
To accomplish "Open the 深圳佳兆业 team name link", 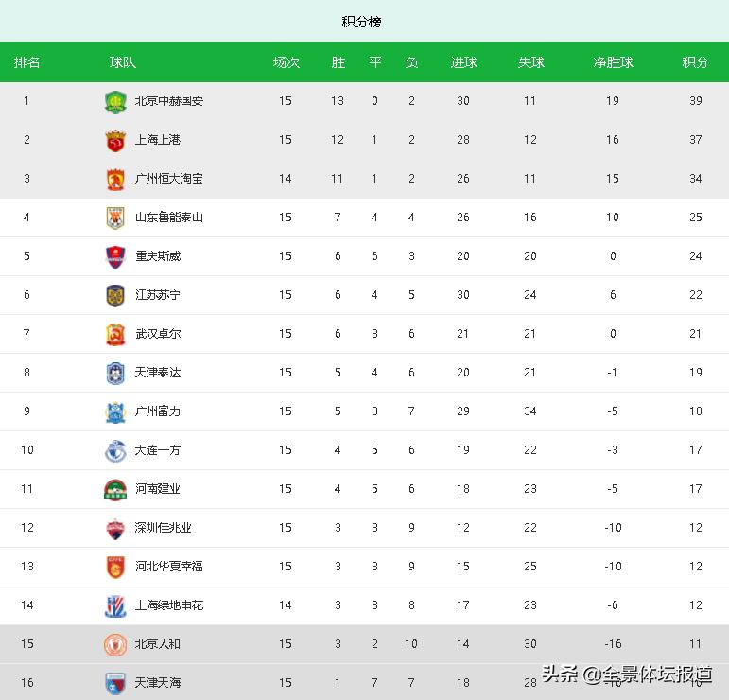I will click(164, 528).
